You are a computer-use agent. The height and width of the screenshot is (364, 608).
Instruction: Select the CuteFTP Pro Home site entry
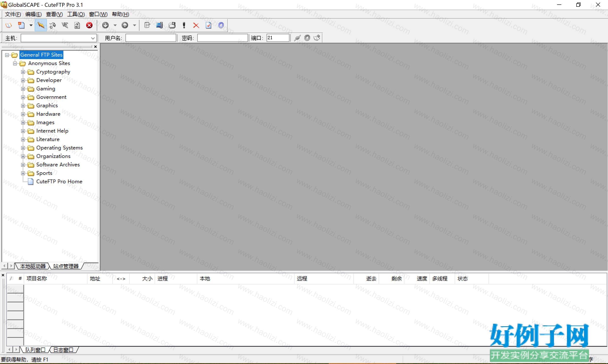tap(59, 182)
